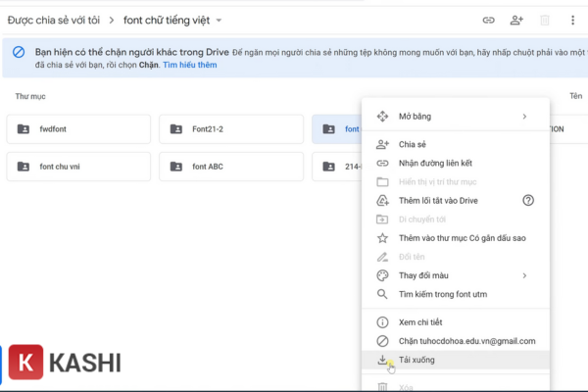The image size is (588, 392).
Task: Click the info icon beside 'Xem chi tiết'
Action: point(382,322)
